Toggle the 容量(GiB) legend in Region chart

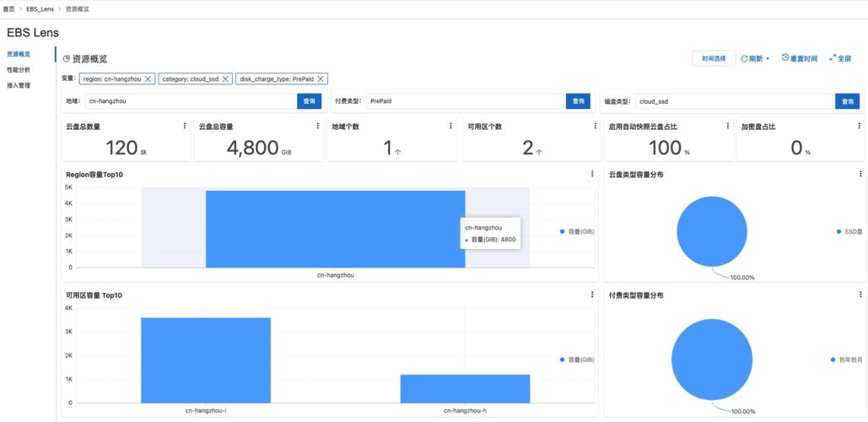click(x=577, y=231)
